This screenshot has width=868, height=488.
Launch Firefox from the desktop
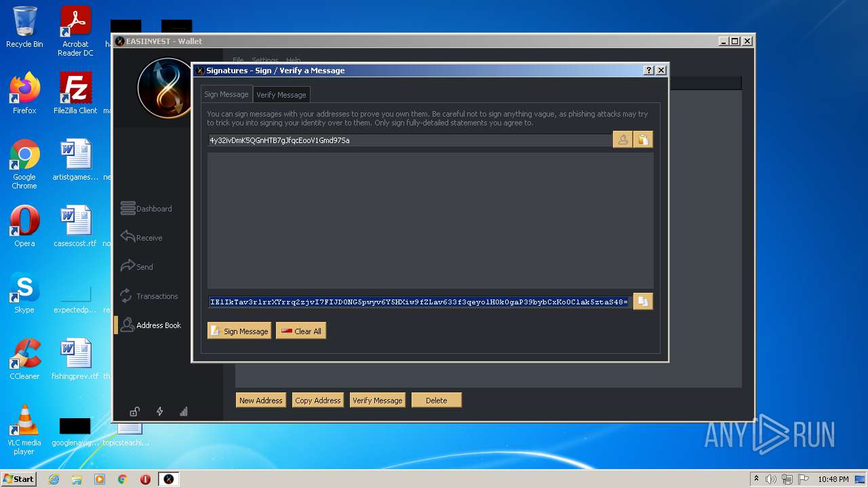coord(24,93)
